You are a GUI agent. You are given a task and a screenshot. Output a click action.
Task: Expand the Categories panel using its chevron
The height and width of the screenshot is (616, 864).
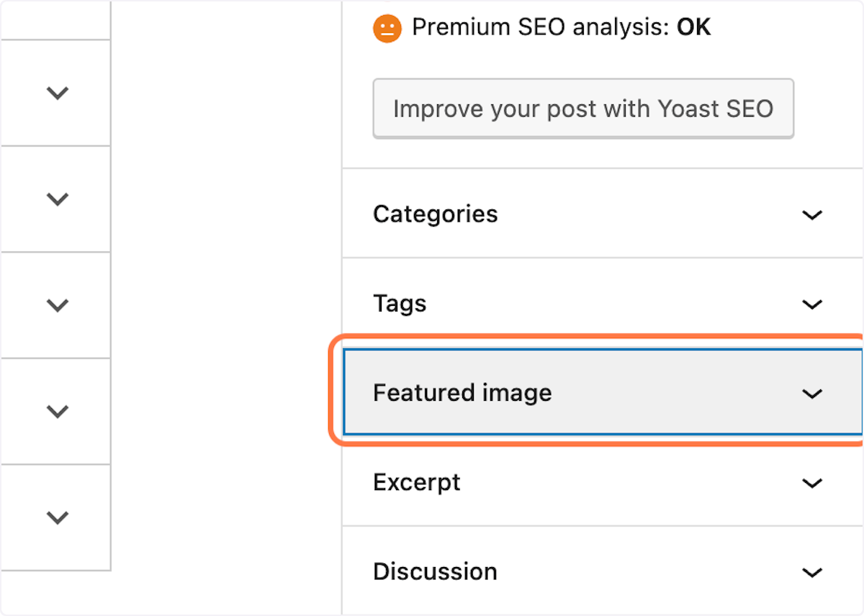point(812,214)
